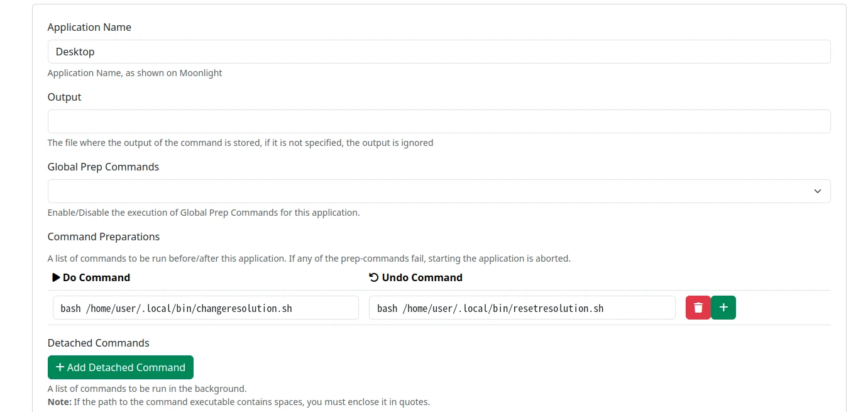Click the Note about paths containing spaces

pyautogui.click(x=239, y=402)
